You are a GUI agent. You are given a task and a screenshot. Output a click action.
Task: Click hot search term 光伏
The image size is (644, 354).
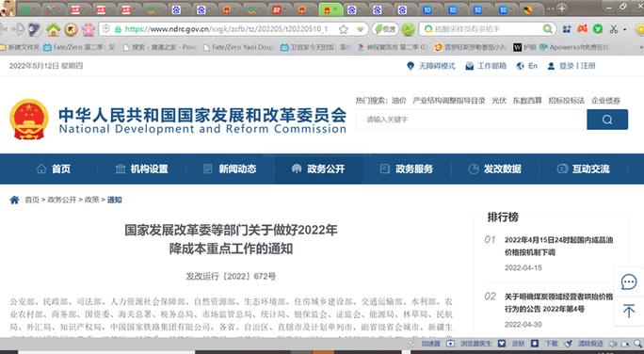499,100
